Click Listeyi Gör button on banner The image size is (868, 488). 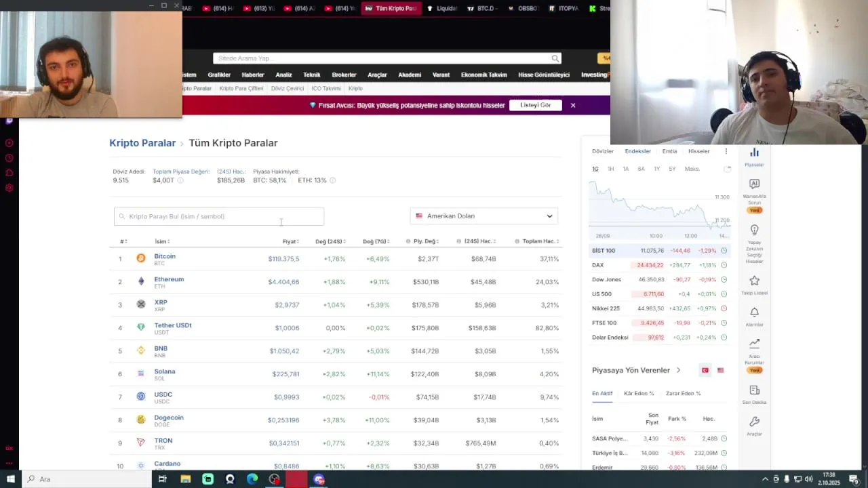[536, 105]
